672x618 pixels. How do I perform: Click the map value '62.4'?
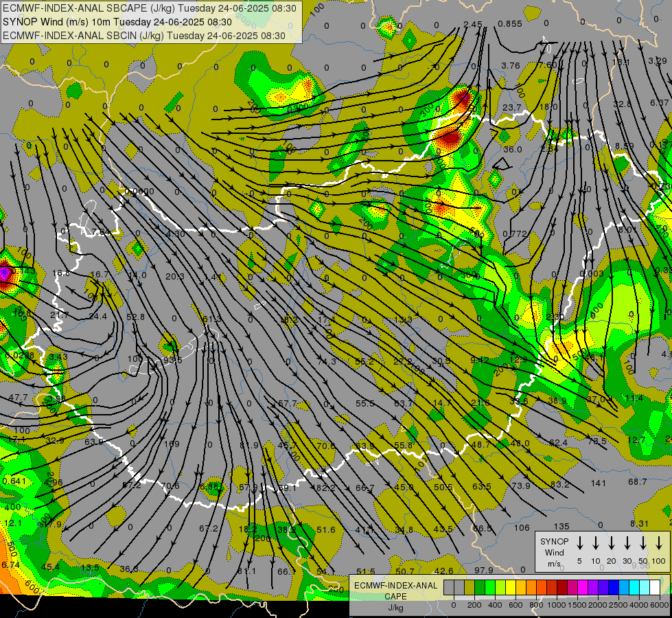click(x=558, y=443)
